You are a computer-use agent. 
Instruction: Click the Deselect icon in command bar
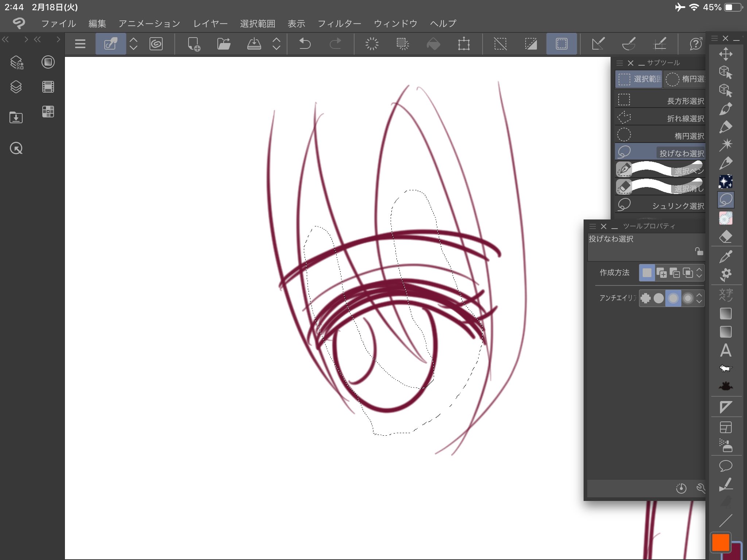pos(500,44)
